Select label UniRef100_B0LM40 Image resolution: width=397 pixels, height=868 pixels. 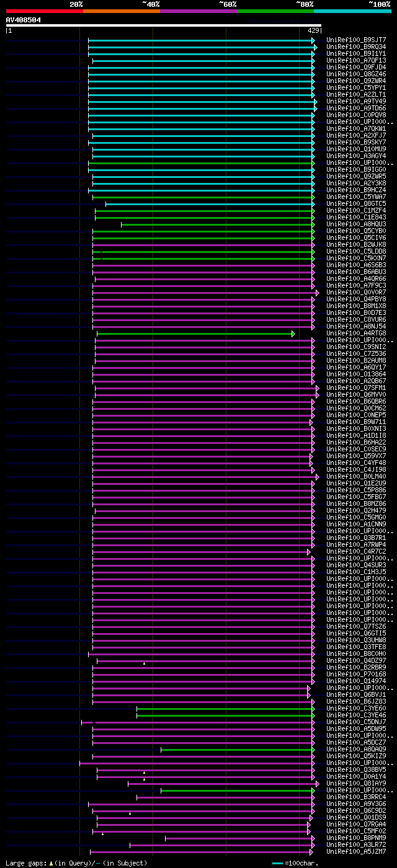click(x=356, y=476)
